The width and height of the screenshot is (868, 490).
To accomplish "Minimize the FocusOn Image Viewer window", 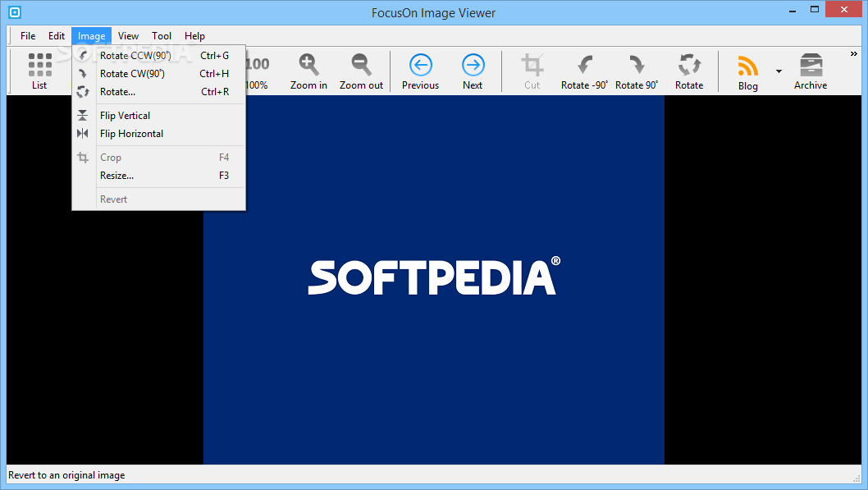I will pyautogui.click(x=793, y=9).
